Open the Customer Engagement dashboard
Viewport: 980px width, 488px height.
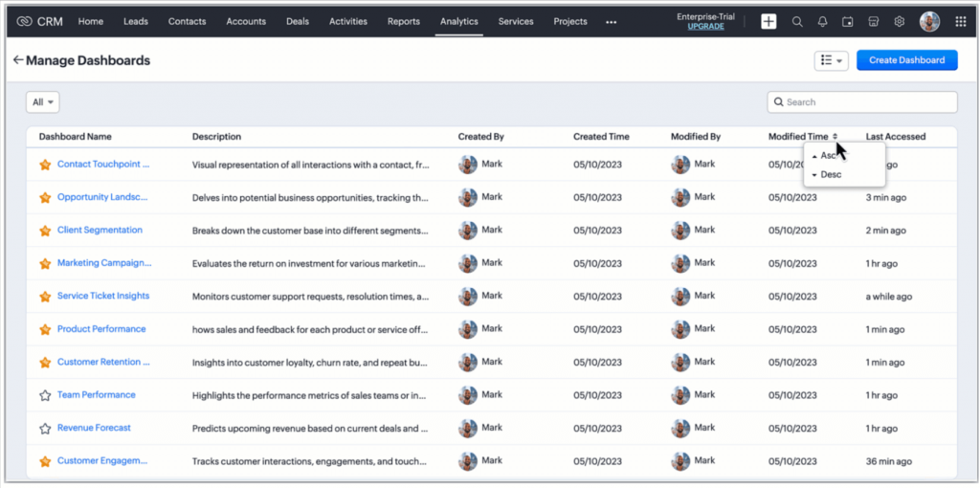tap(102, 460)
